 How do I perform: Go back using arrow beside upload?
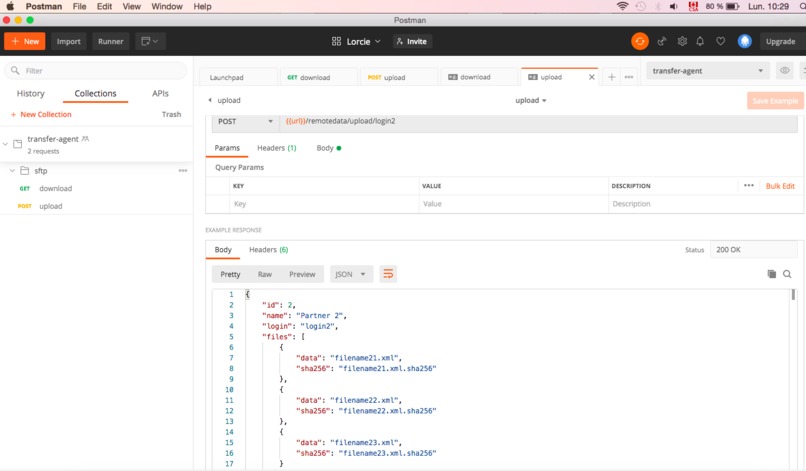point(210,100)
